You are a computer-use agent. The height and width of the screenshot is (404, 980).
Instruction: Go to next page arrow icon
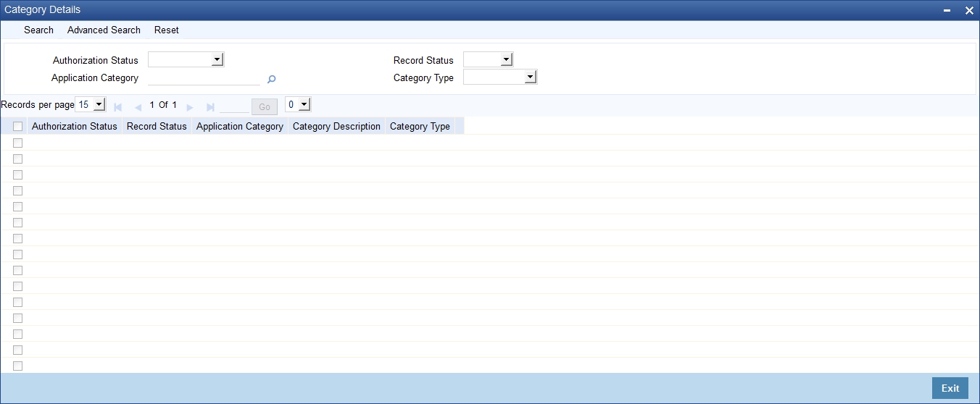coord(190,107)
